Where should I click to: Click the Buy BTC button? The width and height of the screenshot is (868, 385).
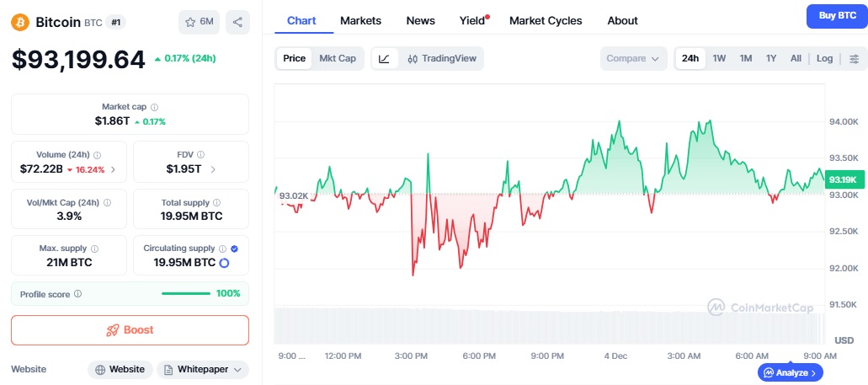pos(836,16)
